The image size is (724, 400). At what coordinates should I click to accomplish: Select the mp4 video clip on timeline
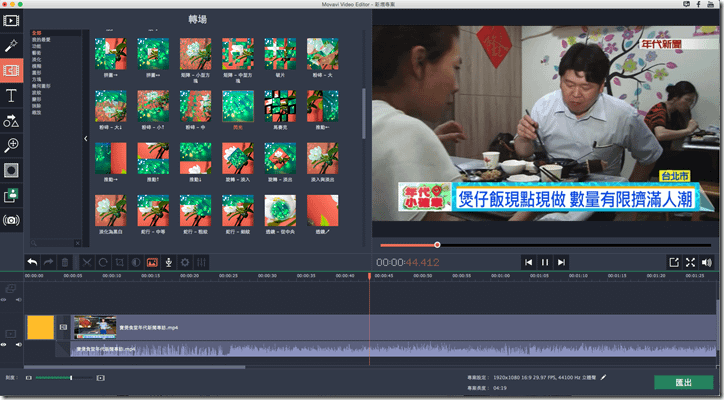click(393, 327)
